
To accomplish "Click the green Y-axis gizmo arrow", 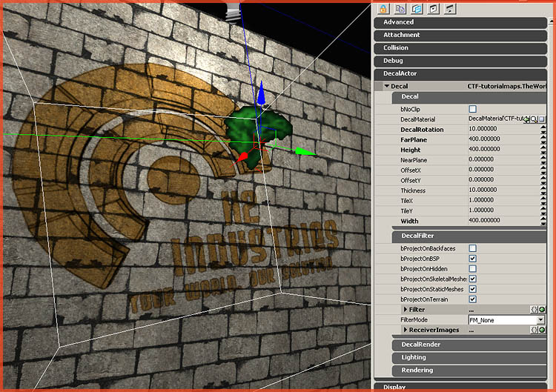I will pos(305,151).
